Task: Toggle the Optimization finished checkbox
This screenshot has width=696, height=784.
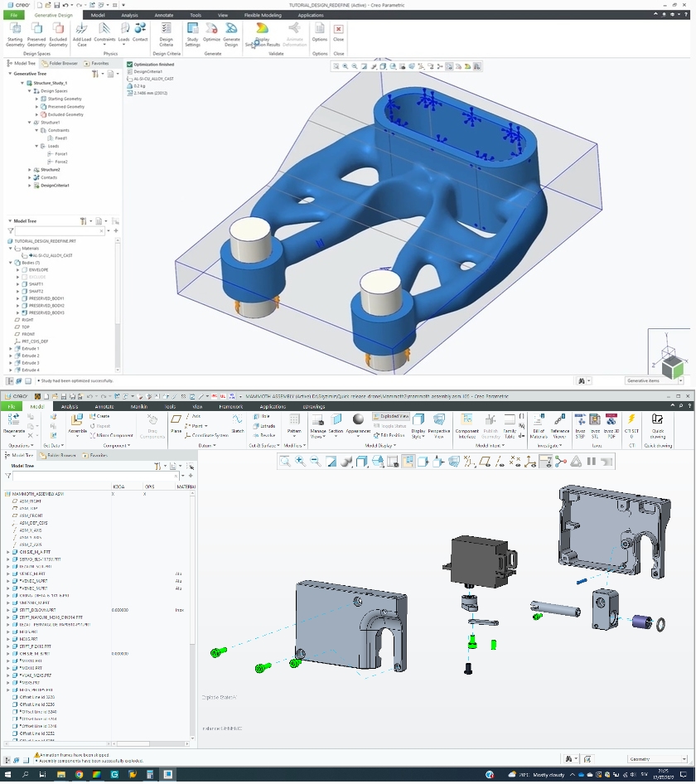Action: (x=129, y=64)
